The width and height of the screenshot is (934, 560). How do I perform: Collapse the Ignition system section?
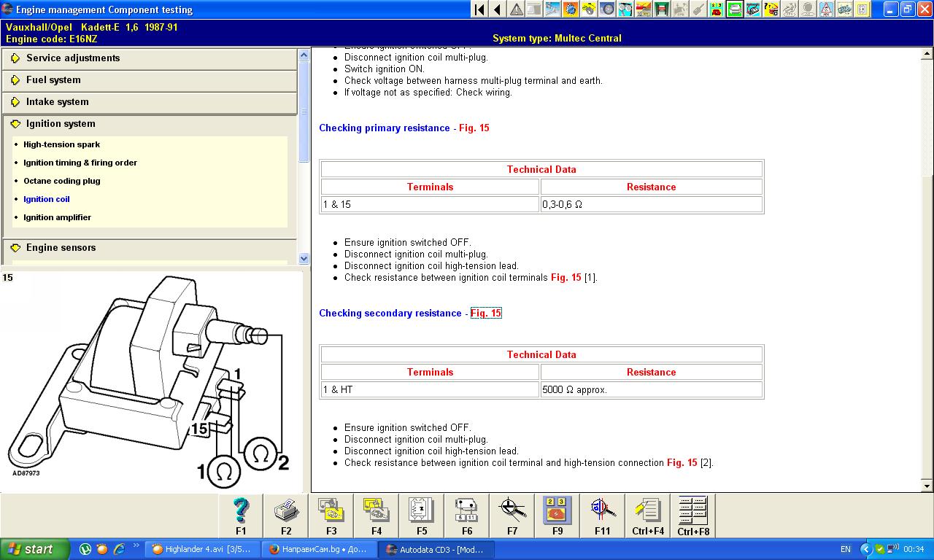61,124
